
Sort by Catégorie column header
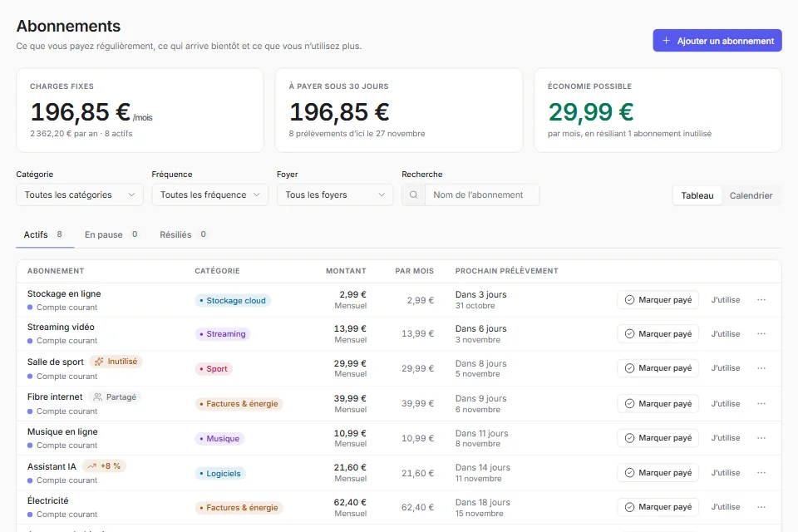pyautogui.click(x=217, y=271)
